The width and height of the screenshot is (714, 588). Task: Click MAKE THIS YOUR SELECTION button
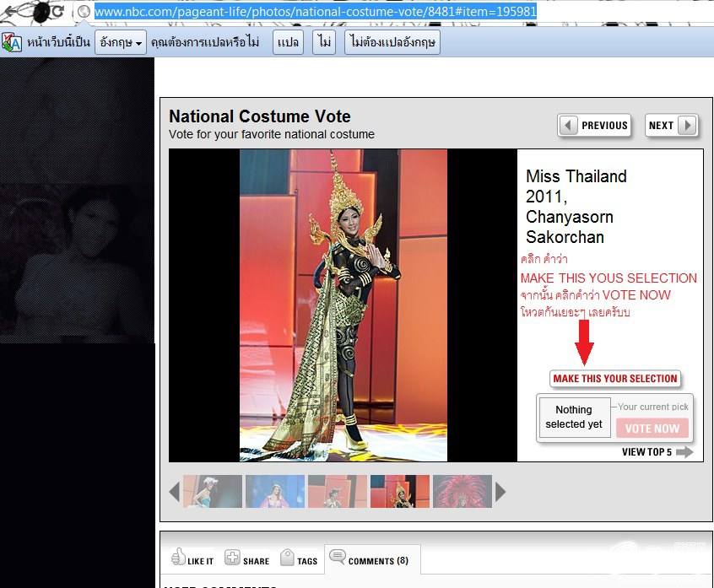tap(615, 379)
